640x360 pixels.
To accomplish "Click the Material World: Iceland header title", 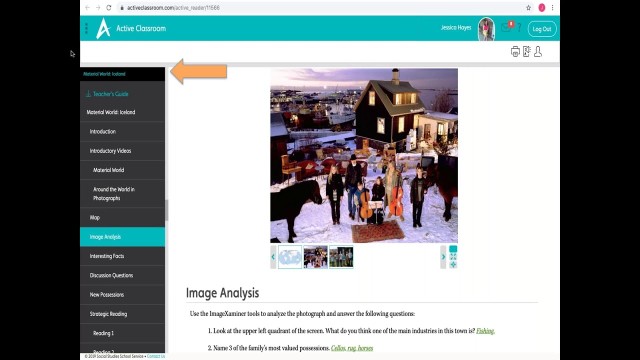I will pyautogui.click(x=104, y=74).
